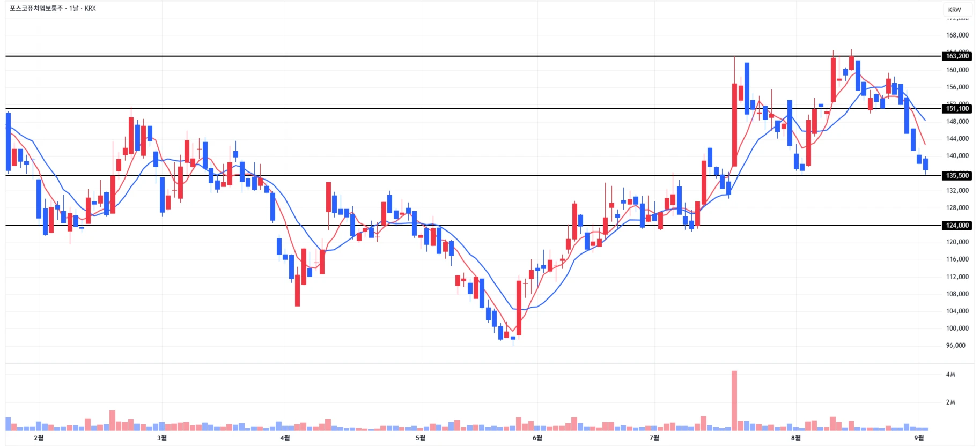Image resolution: width=980 pixels, height=448 pixels.
Task: Click the 8월 label on time axis
Action: [x=795, y=438]
